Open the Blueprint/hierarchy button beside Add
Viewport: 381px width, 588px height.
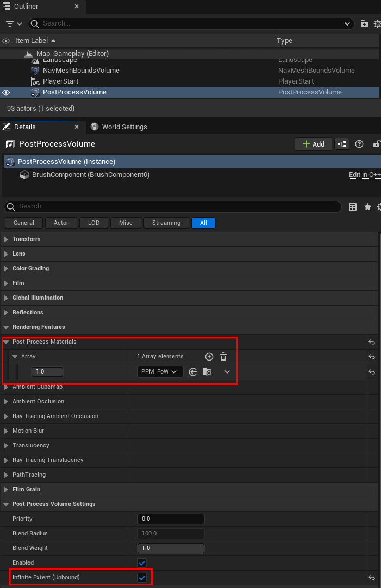tap(342, 144)
